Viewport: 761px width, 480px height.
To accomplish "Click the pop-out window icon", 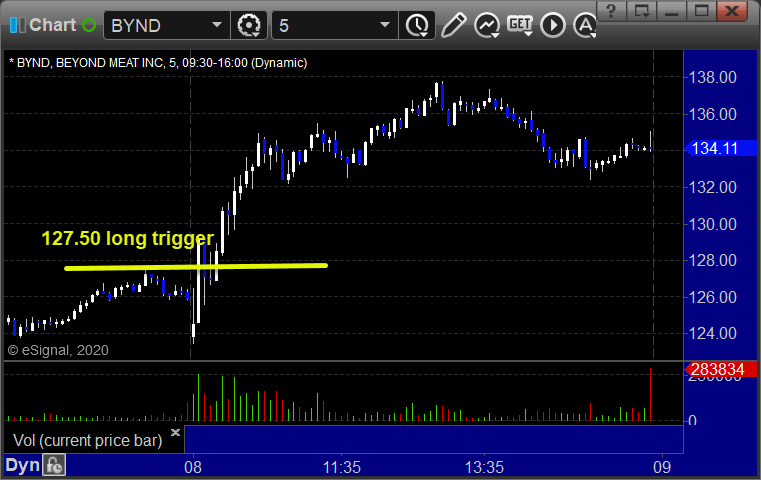I will 642,11.
